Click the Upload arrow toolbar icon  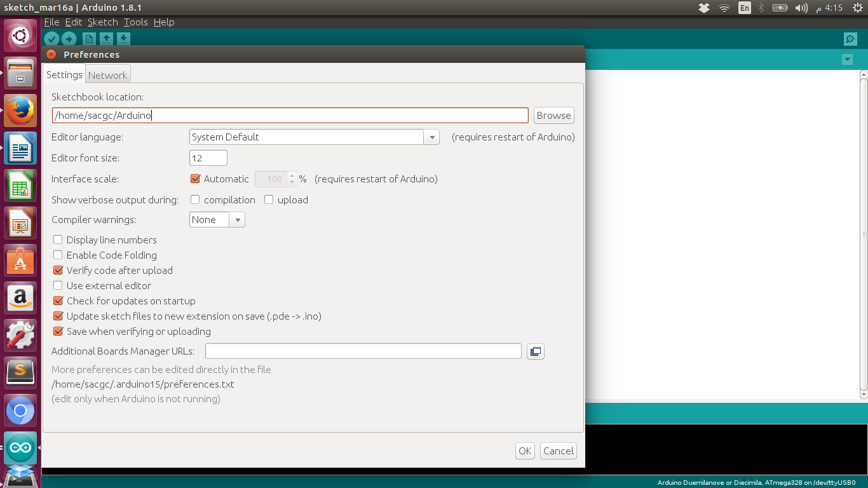coord(69,39)
